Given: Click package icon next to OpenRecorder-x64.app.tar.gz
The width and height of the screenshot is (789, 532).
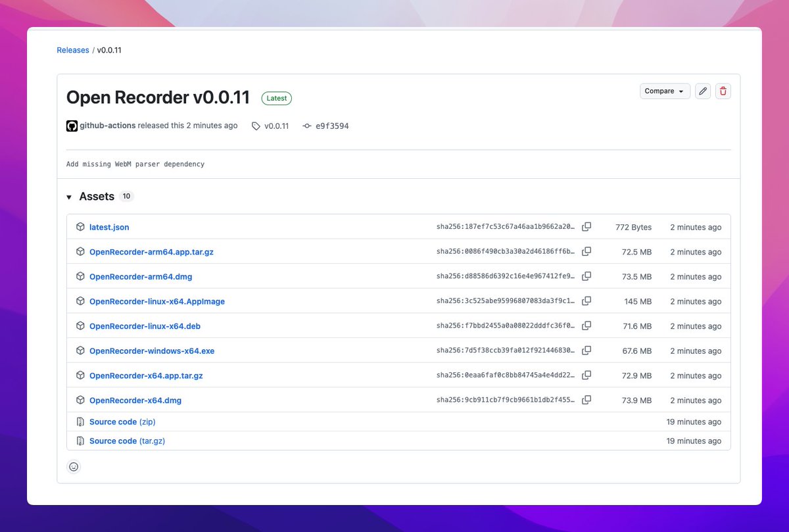Looking at the screenshot, I should pos(80,375).
